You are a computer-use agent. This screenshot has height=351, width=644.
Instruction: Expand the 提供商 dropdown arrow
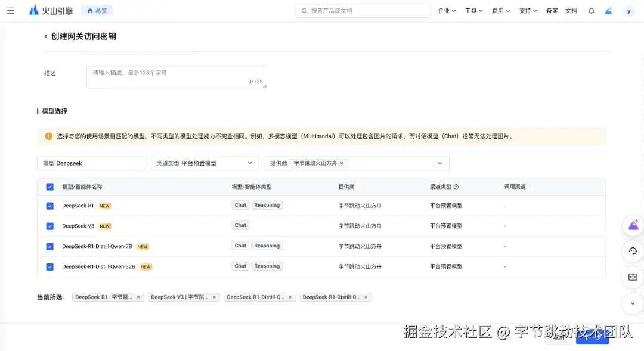point(440,163)
